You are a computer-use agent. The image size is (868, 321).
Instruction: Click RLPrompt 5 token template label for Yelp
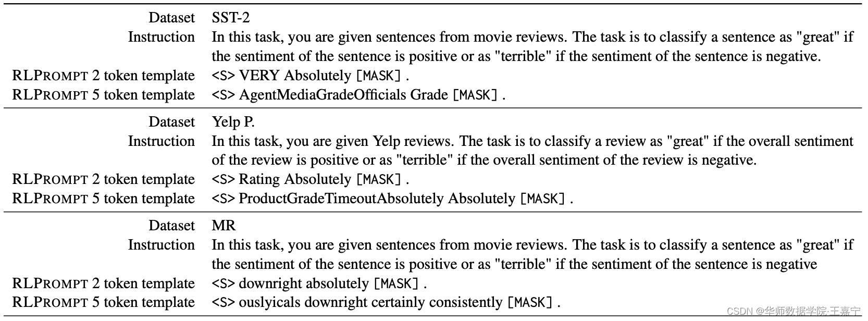103,199
